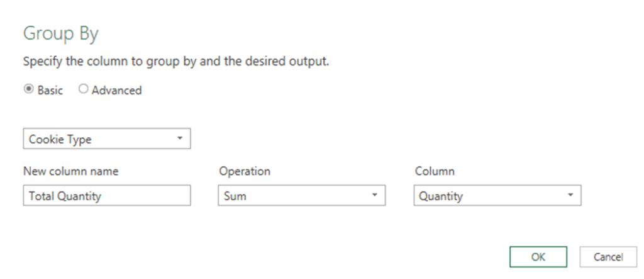644x279 pixels.
Task: Click the "Operation" field label
Action: pos(244,171)
